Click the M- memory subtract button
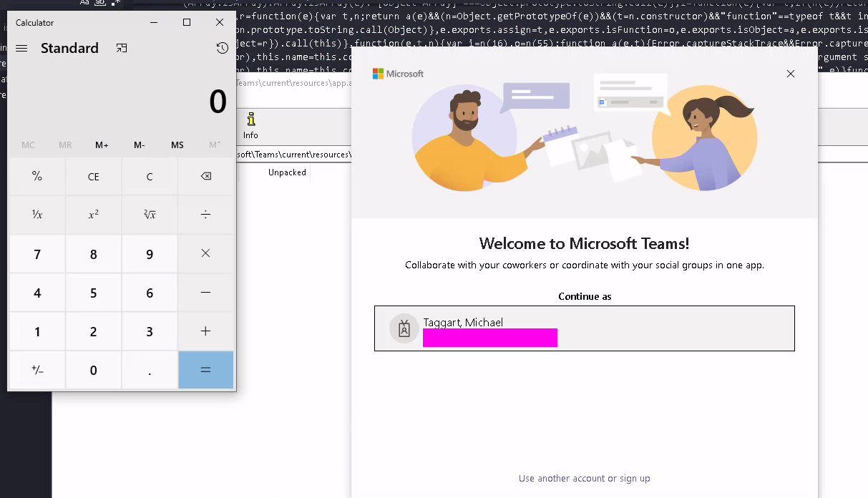 [x=140, y=145]
